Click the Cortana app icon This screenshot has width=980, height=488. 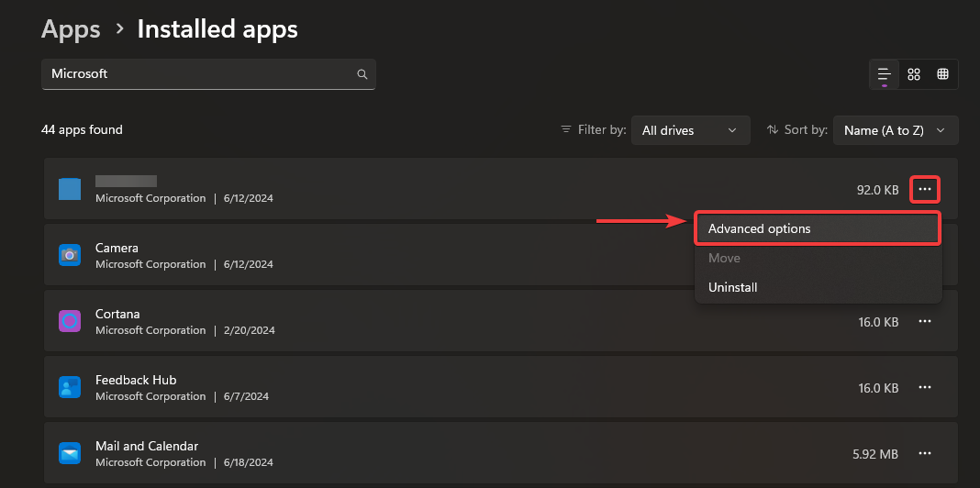pyautogui.click(x=70, y=321)
